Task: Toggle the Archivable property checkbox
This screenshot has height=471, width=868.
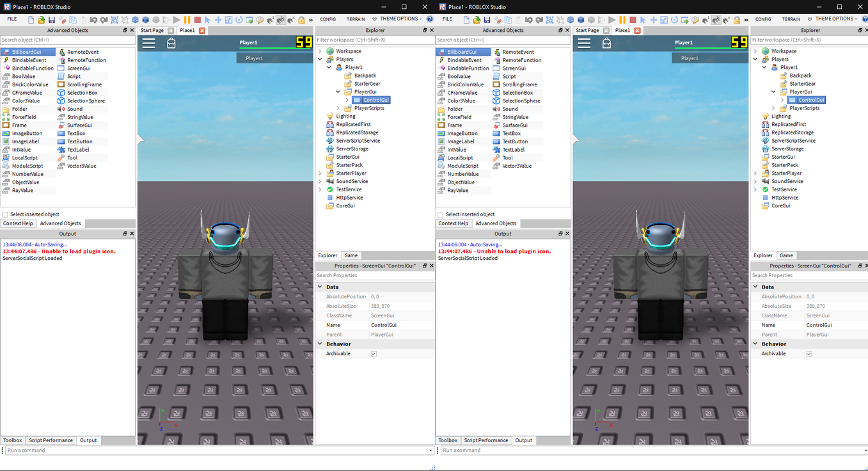Action: click(373, 353)
